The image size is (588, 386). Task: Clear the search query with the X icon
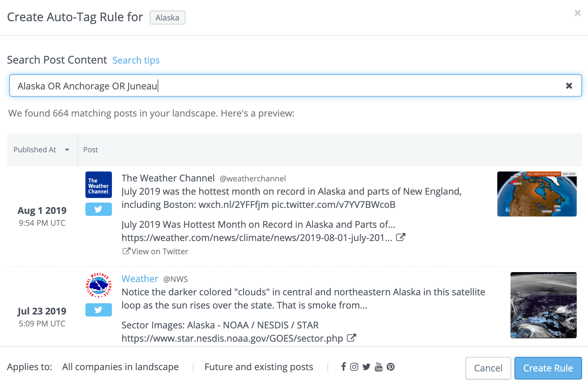[569, 85]
